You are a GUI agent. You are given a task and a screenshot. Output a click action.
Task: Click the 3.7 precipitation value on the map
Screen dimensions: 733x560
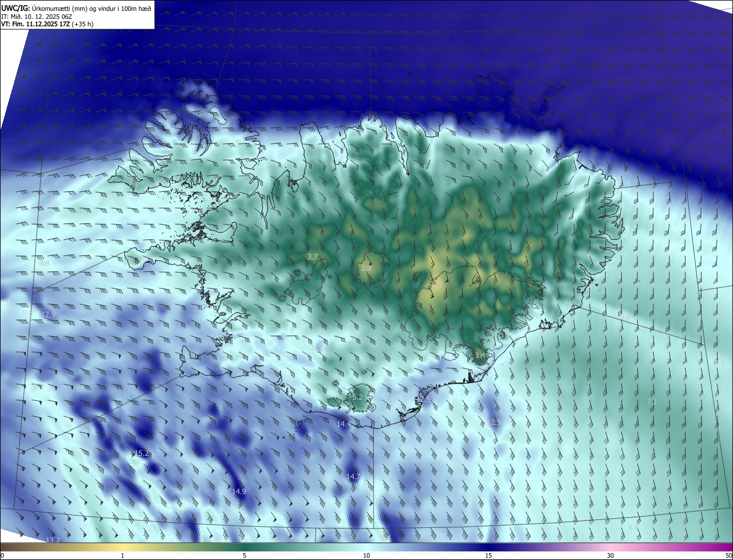coord(312,257)
